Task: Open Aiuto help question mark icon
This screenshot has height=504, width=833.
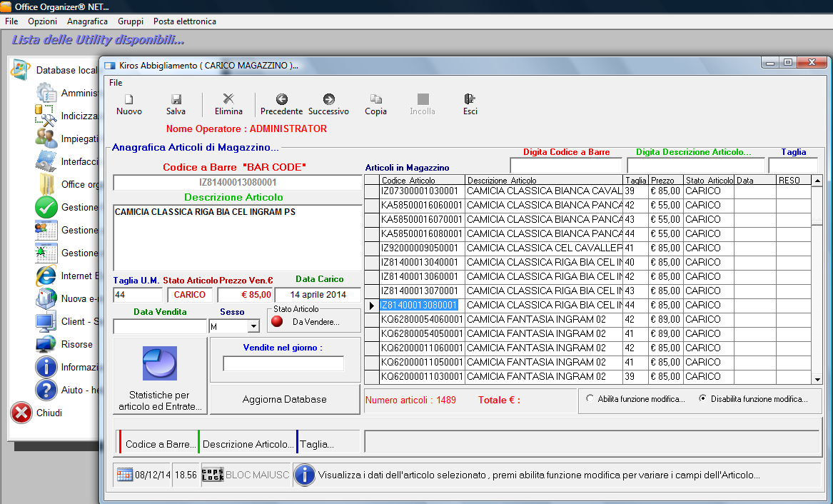Action: (x=46, y=390)
